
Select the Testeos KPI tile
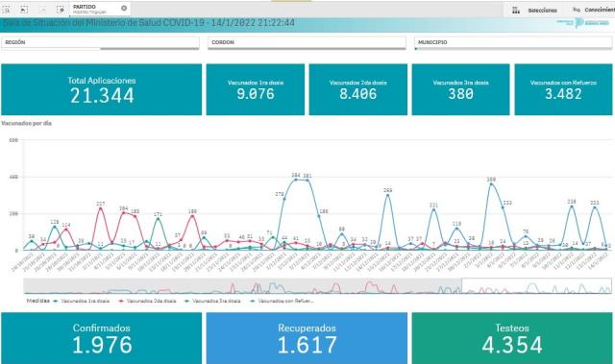[x=512, y=338]
